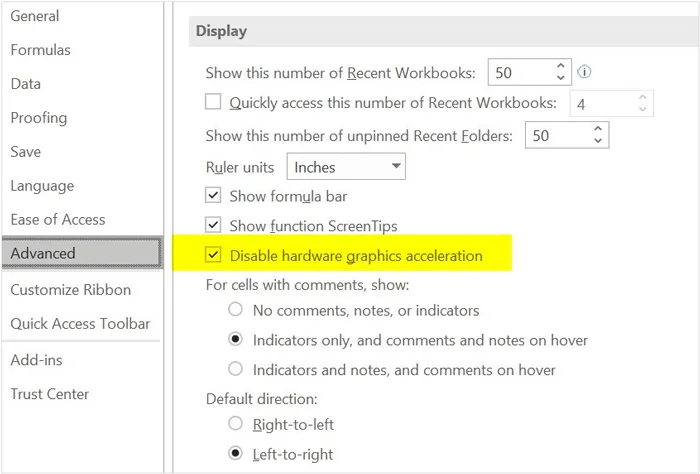Screen dimensions: 700x474
Task: Click the Display section heading
Action: [221, 31]
